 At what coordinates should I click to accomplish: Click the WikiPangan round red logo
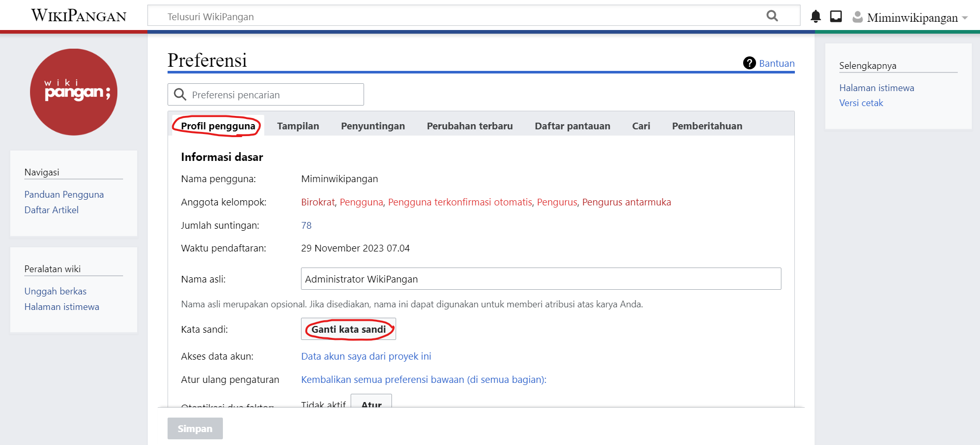tap(74, 92)
